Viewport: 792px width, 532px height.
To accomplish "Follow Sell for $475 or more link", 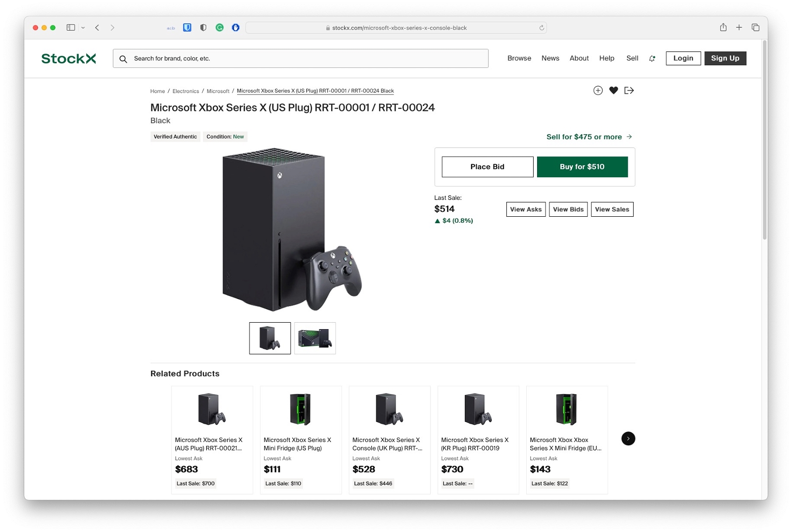I will (x=589, y=137).
